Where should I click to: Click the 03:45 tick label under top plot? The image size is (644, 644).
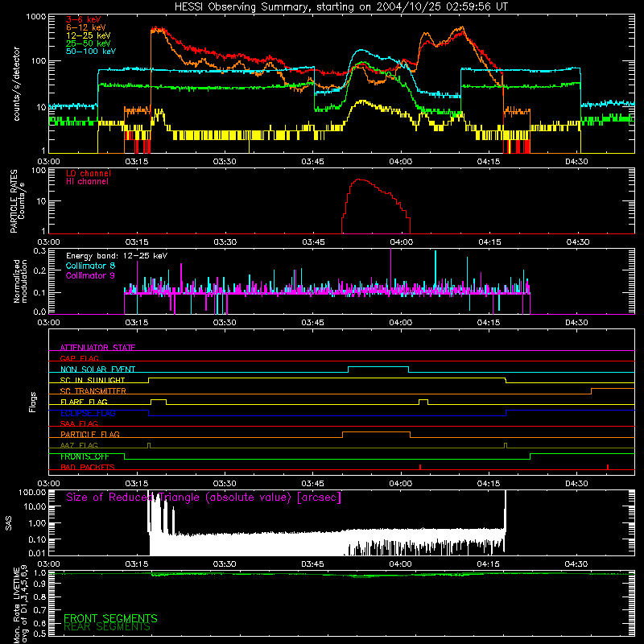[x=312, y=162]
